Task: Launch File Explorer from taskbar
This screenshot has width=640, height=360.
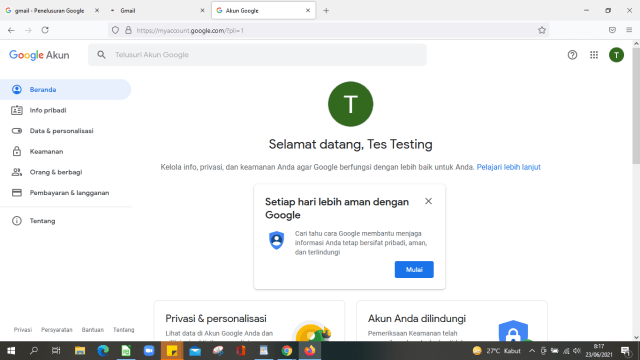Action: click(x=80, y=351)
